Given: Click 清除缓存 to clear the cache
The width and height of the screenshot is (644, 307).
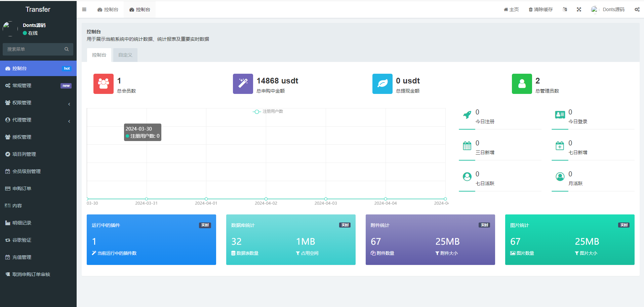Looking at the screenshot, I should (x=540, y=9).
